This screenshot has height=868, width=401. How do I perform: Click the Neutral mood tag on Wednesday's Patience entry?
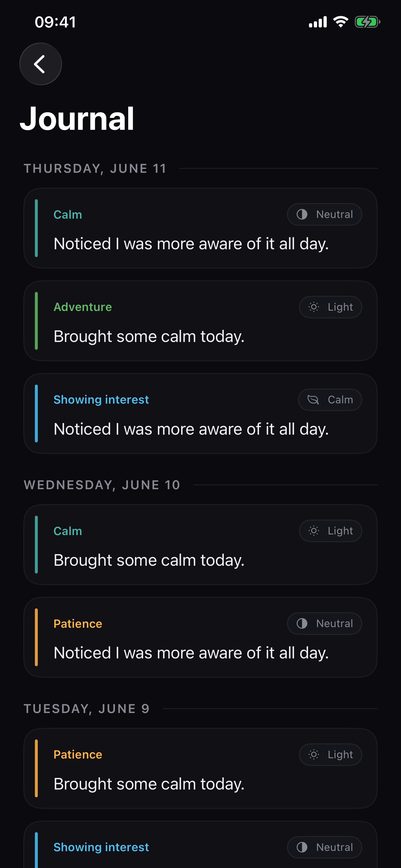(324, 623)
